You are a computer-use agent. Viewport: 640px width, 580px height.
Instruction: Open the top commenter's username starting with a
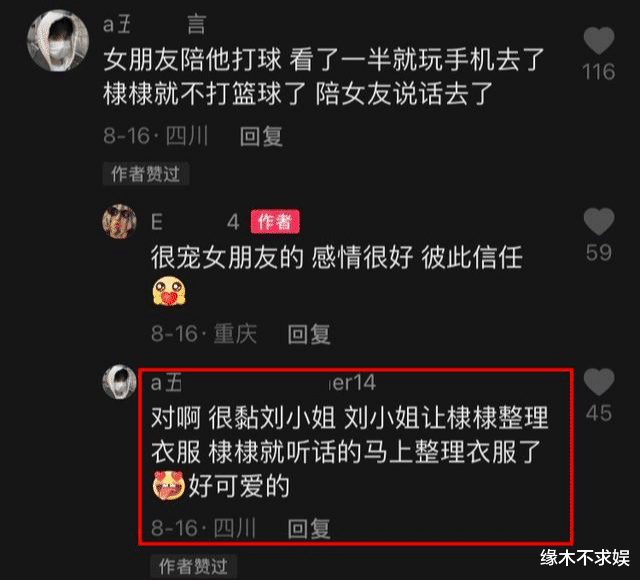155,24
